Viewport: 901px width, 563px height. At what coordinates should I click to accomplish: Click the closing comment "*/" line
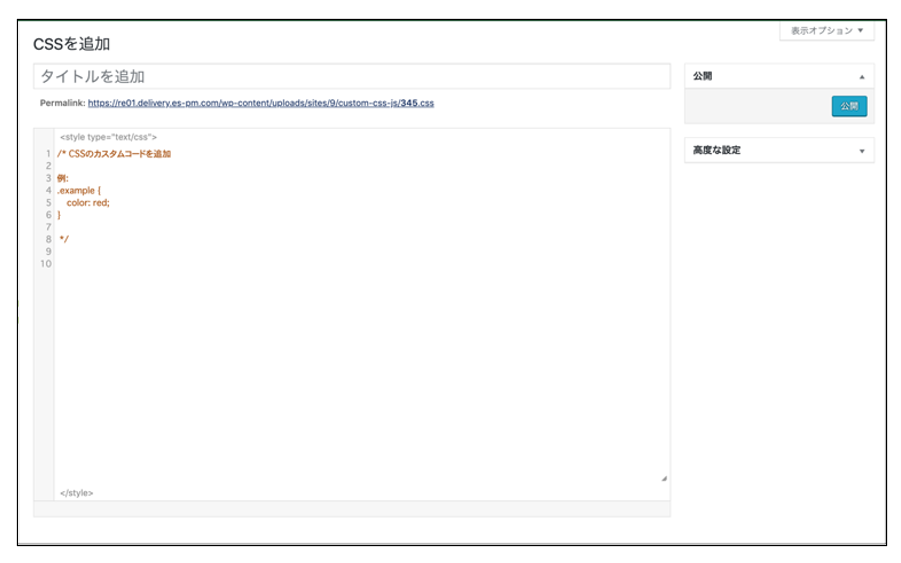64,240
